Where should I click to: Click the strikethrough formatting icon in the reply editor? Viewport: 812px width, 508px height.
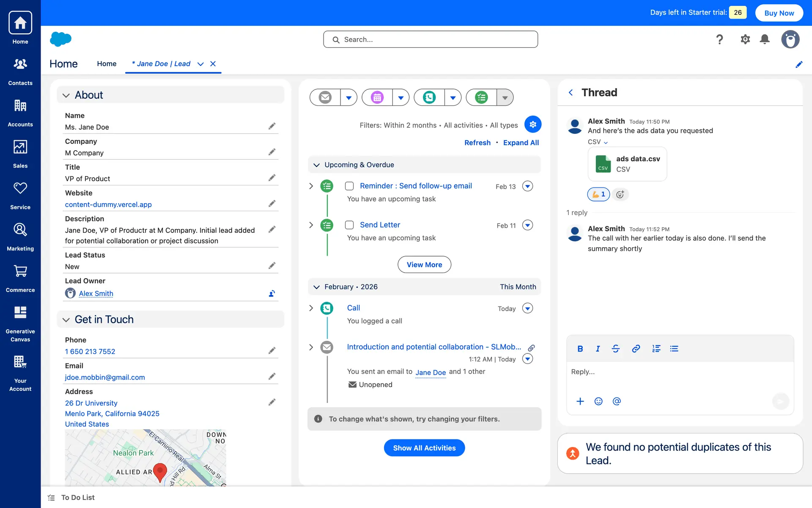click(616, 349)
